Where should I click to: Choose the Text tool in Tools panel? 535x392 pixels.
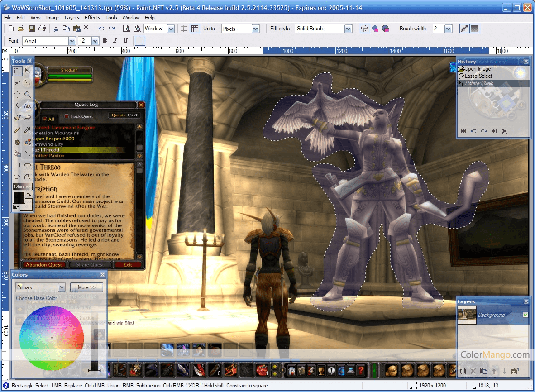pos(28,106)
